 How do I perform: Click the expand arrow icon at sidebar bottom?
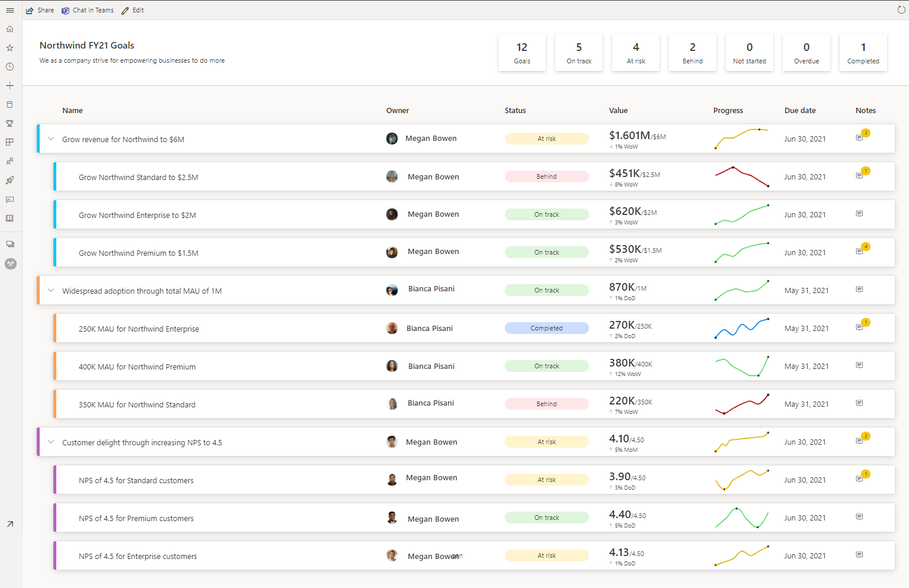click(10, 524)
